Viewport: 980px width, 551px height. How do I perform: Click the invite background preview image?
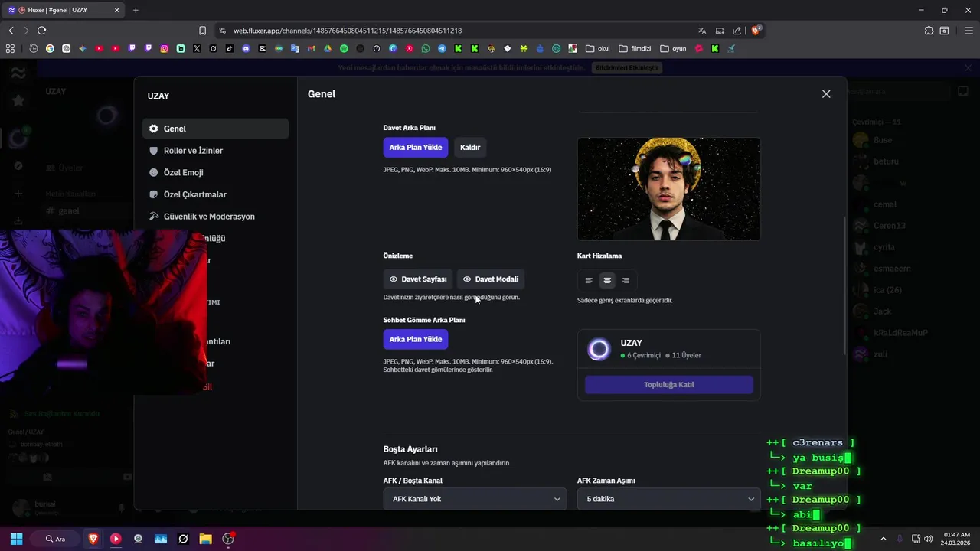click(x=669, y=189)
